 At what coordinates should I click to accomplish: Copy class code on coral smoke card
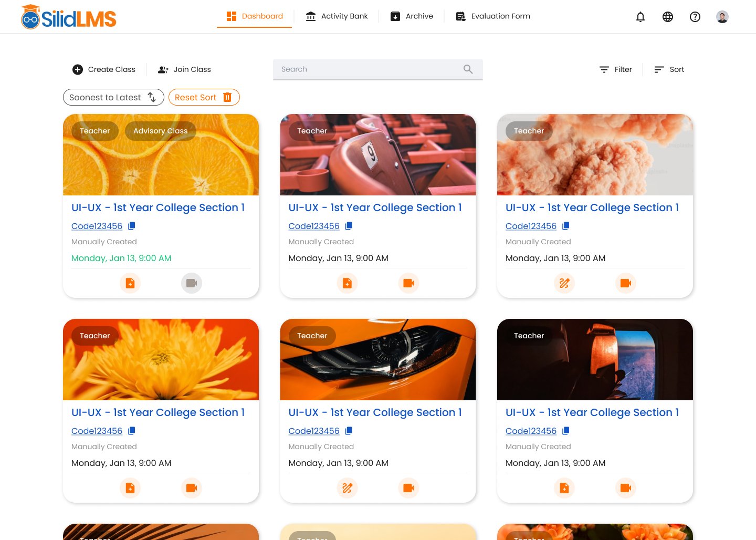(x=566, y=226)
